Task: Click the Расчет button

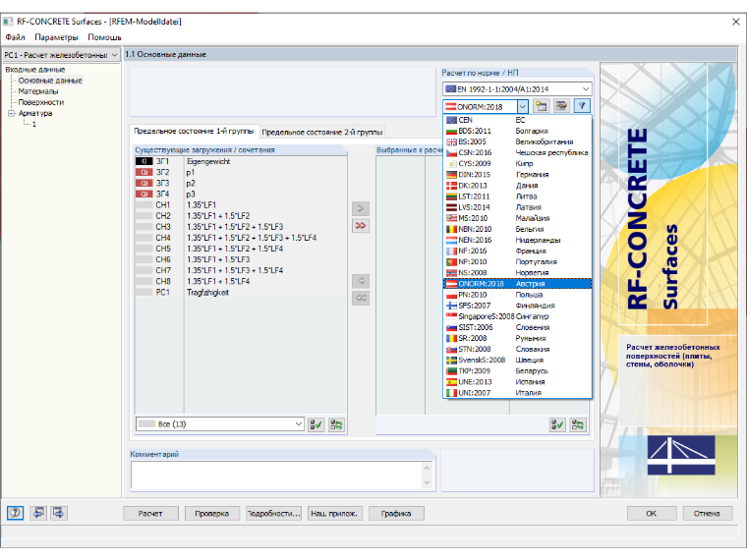Action: click(x=150, y=513)
